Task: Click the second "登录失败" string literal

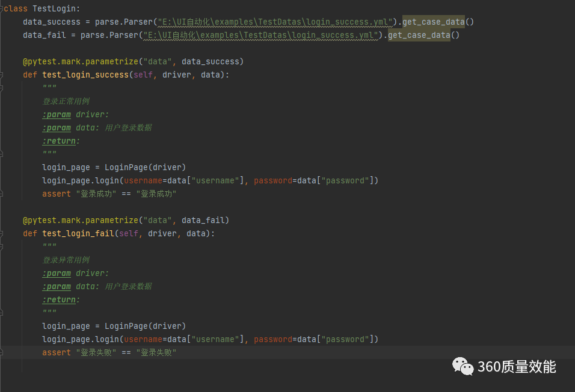Action: [156, 352]
